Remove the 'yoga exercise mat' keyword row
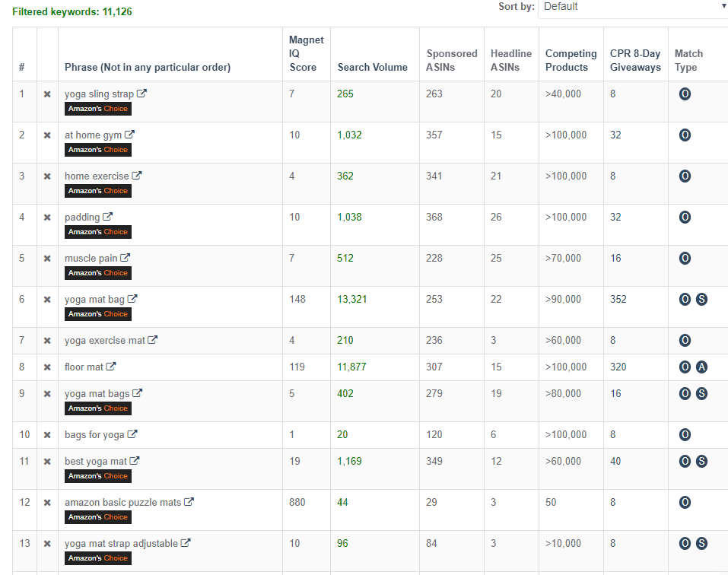728x575 pixels. [47, 341]
